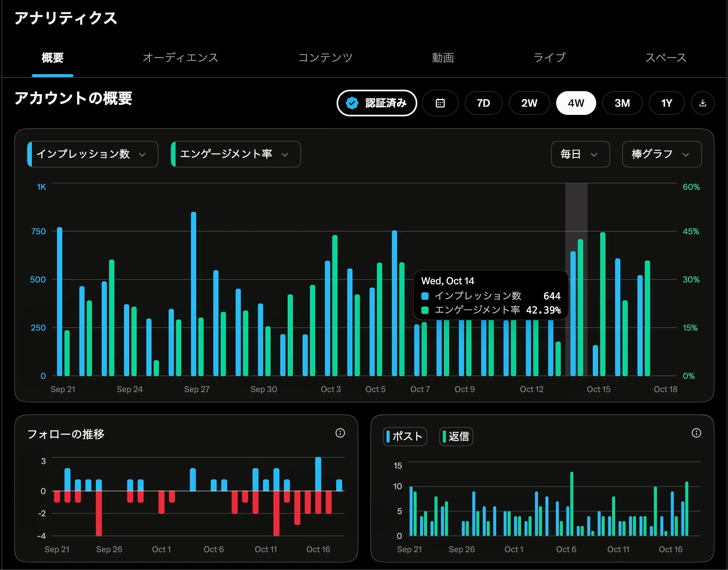Screen dimensions: 728x570
Task: Click the 1K impressions axis label
Action: 41,187
